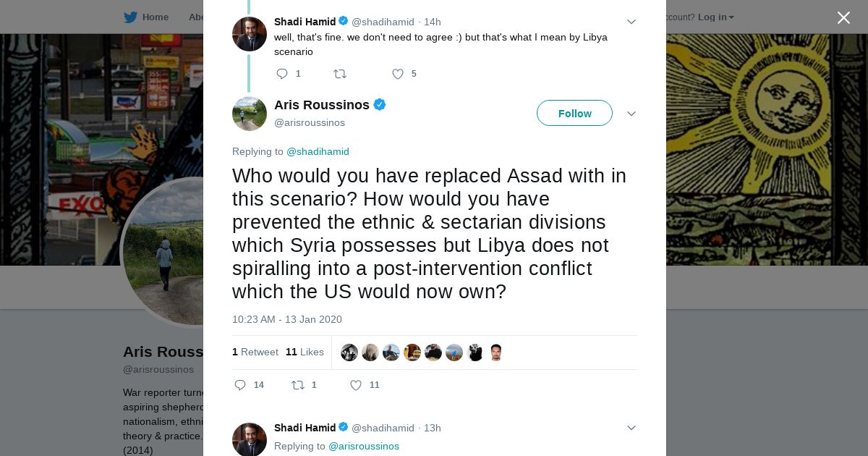
Task: Open dropdown chevron next to Follow button
Action: [631, 114]
